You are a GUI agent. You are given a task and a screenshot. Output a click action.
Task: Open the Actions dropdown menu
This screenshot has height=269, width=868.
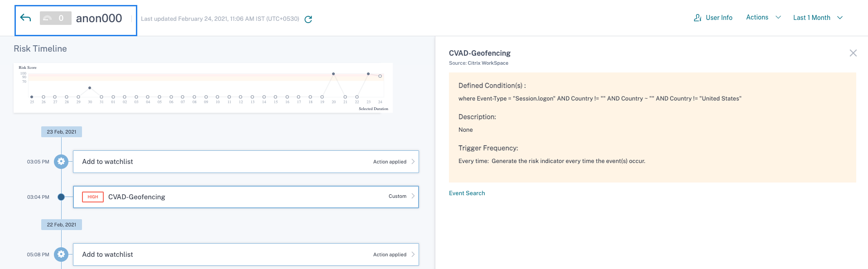click(763, 17)
